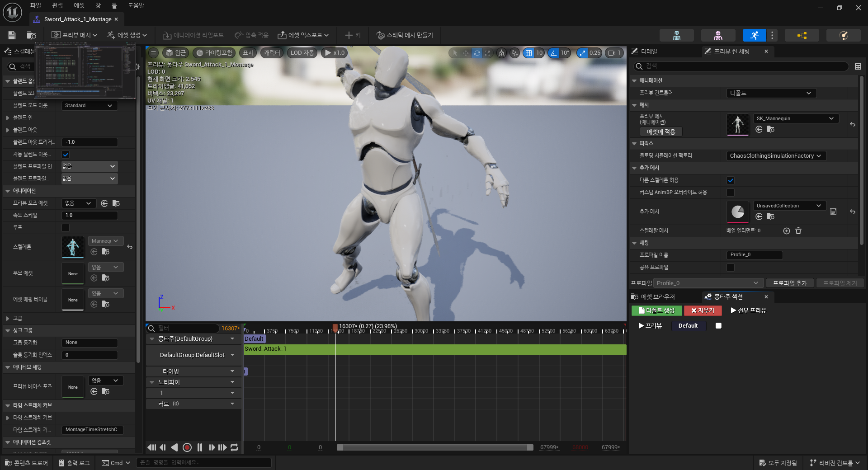Screen dimensions: 868x470
Task: Select the Sword_Attack_1_Montage tab
Action: point(76,19)
